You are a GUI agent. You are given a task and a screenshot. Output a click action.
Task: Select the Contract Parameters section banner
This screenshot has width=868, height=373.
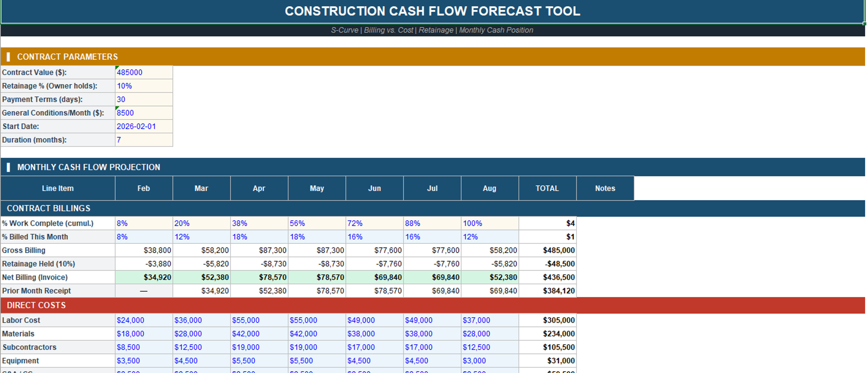[x=433, y=57]
